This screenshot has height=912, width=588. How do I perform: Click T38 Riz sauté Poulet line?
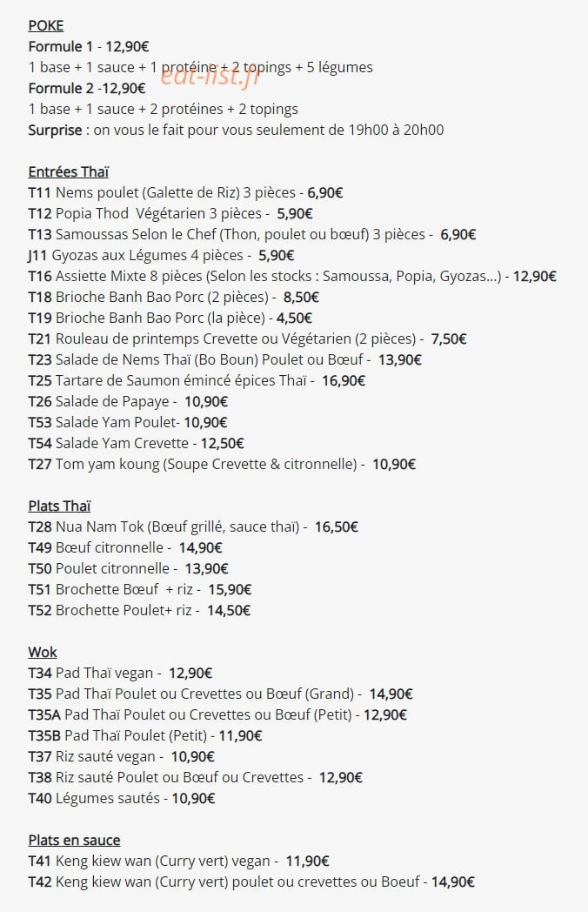pyautogui.click(x=196, y=778)
